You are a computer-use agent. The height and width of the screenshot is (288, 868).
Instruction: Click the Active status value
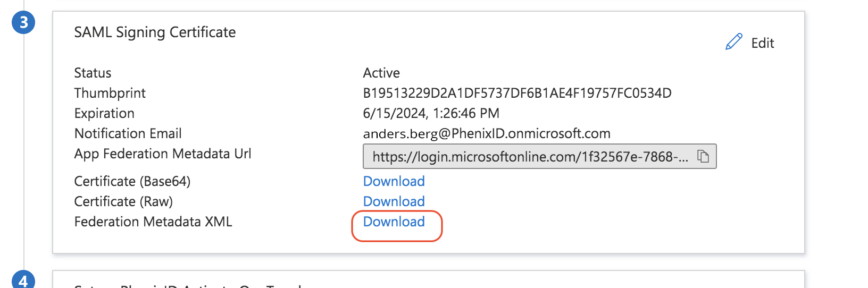(381, 73)
